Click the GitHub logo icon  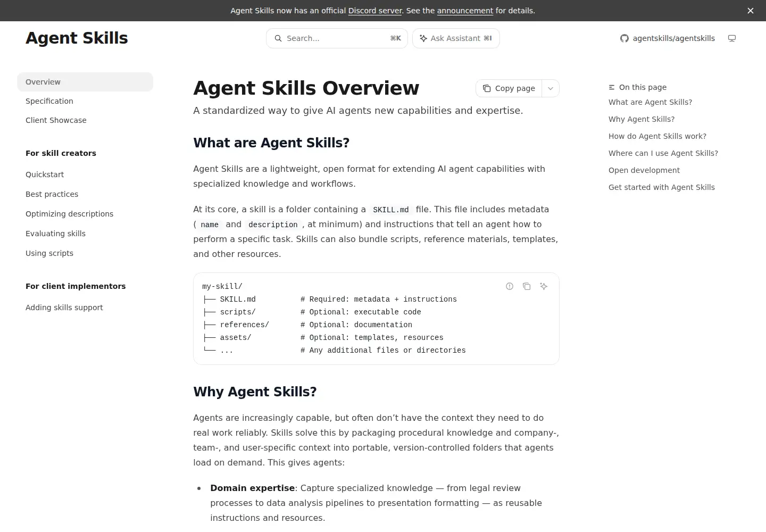625,38
